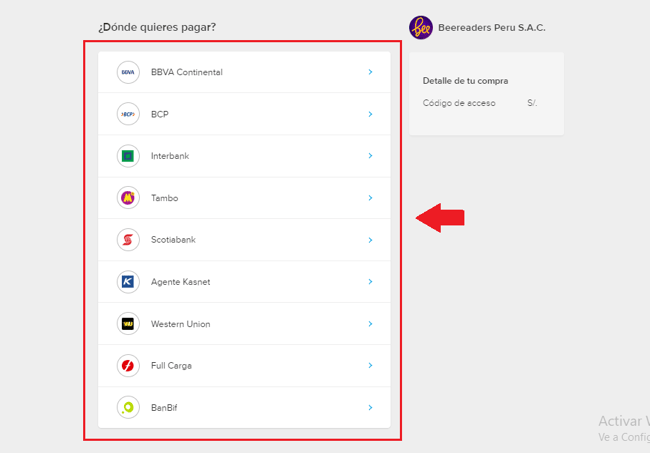
Task: Click the Western Union logo icon
Action: click(128, 324)
